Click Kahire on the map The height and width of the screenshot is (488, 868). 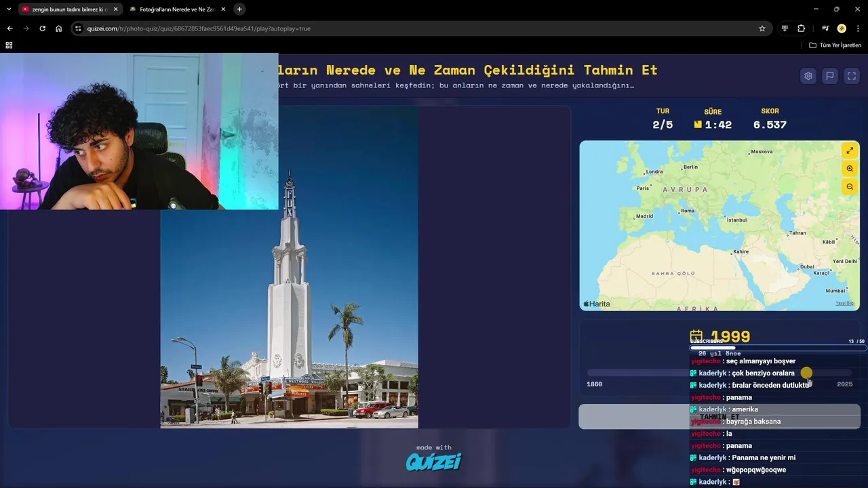[x=741, y=251]
